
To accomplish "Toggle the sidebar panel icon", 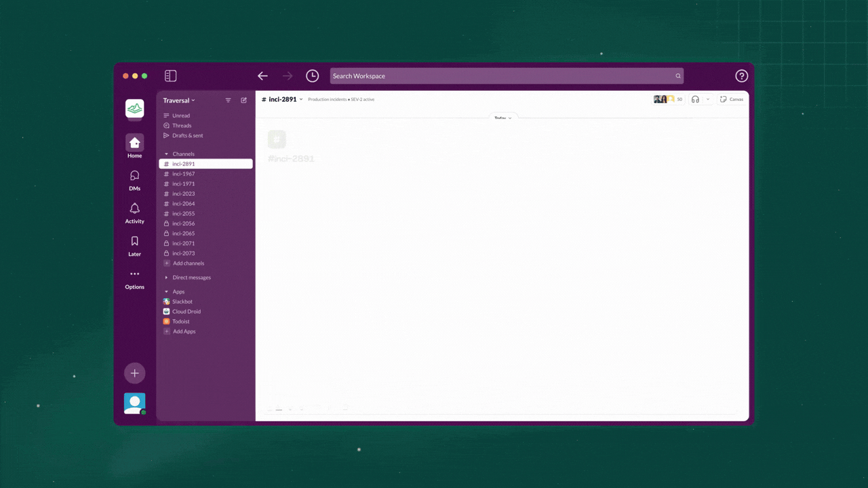I will (170, 76).
